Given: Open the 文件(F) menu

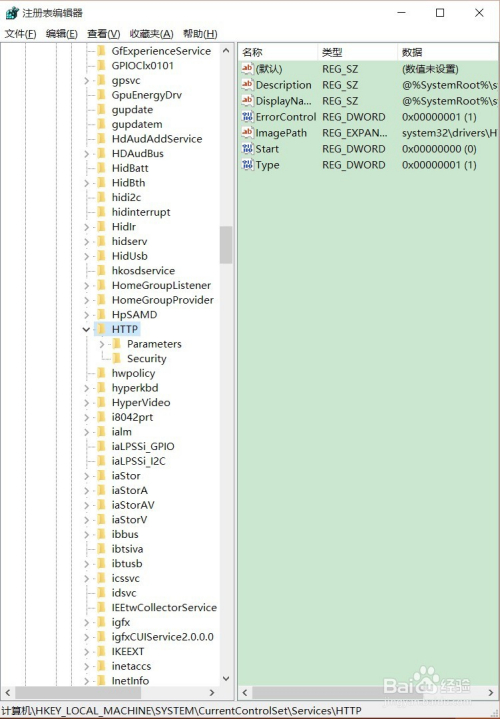Looking at the screenshot, I should (20, 33).
